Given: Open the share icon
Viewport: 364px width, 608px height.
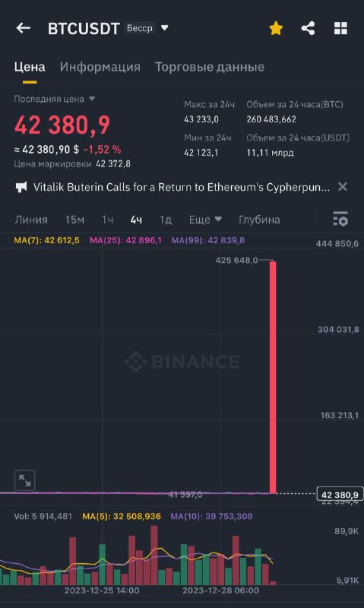Looking at the screenshot, I should click(308, 28).
